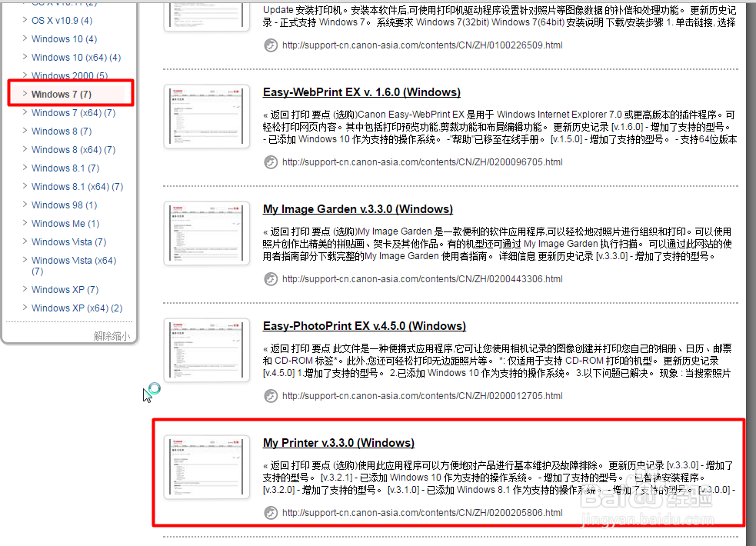Filter by Windows Me (1)
The width and height of the screenshot is (756, 546).
point(65,224)
